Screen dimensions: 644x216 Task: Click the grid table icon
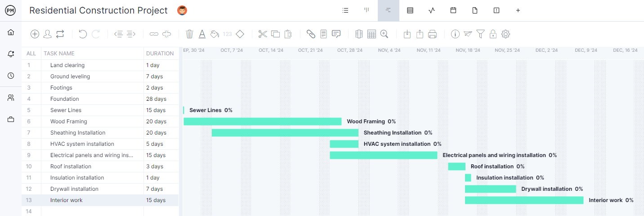pos(371,34)
